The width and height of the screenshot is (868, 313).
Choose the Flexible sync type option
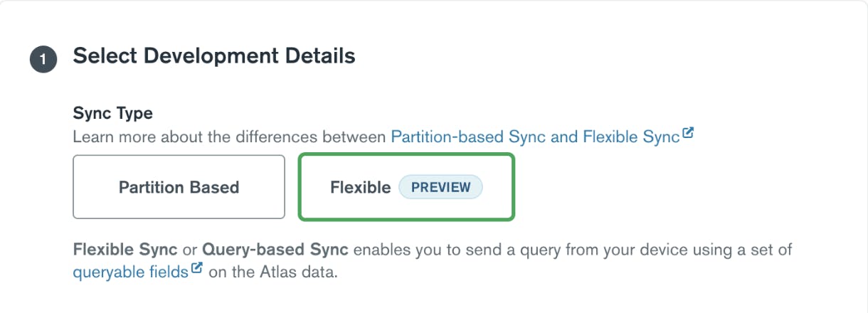coord(406,187)
